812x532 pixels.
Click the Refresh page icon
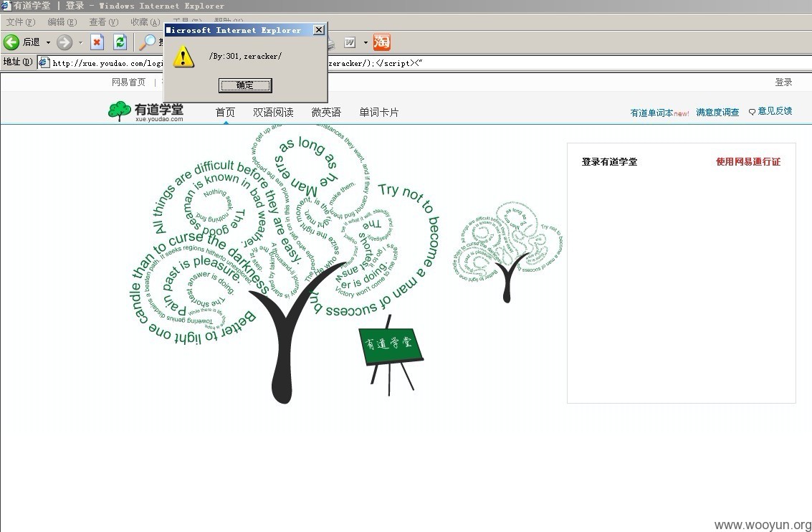point(120,42)
